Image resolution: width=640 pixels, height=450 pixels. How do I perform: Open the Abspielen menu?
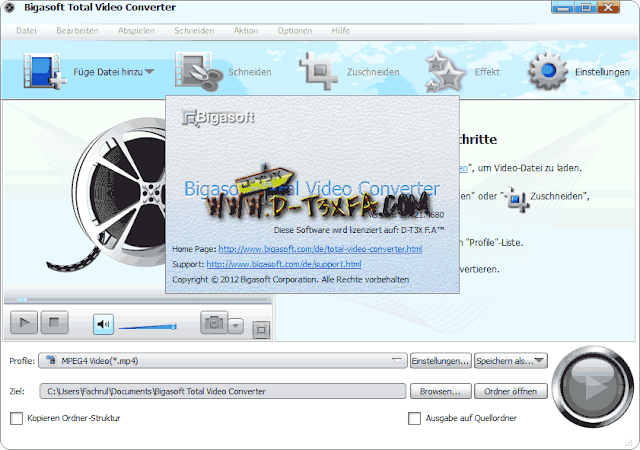(136, 31)
